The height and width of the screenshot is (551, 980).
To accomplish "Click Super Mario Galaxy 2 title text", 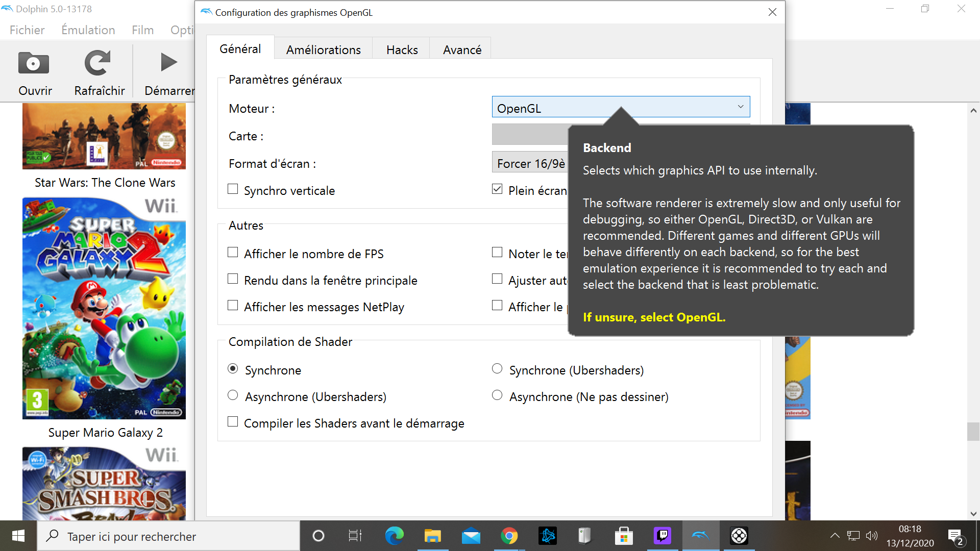I will tap(106, 433).
